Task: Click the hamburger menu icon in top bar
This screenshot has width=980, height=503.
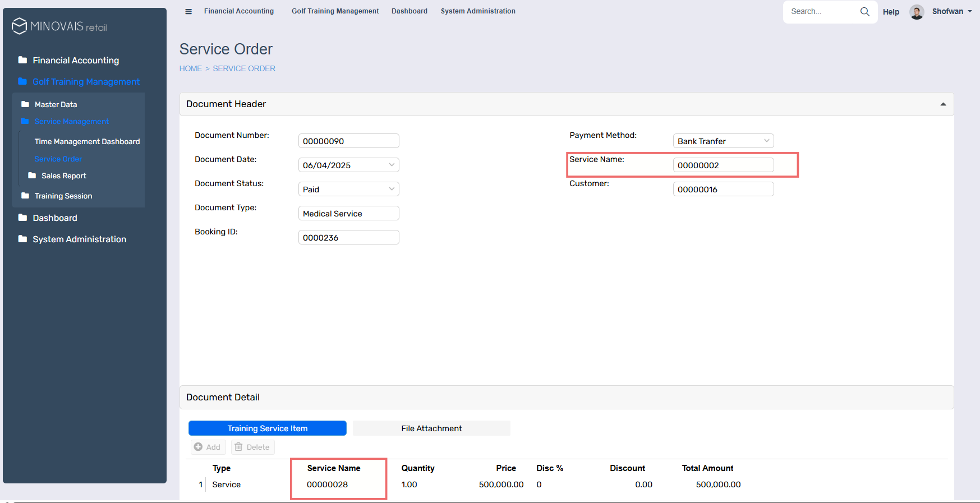Action: [x=188, y=11]
